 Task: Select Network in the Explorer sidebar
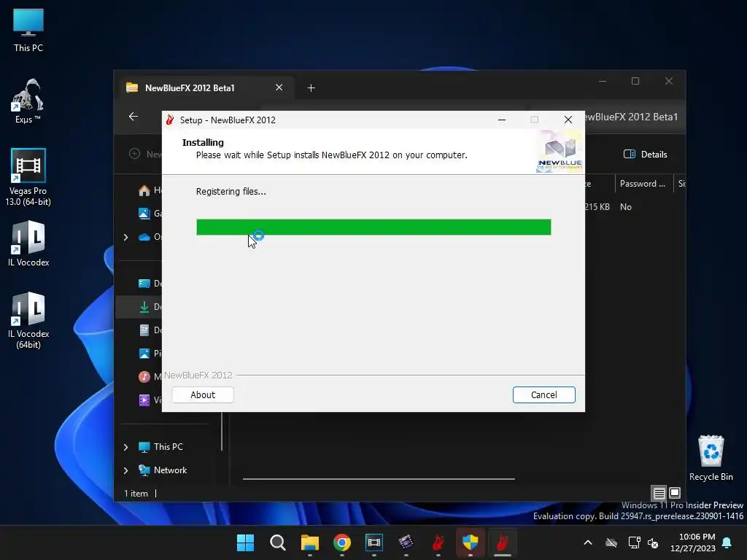170,470
